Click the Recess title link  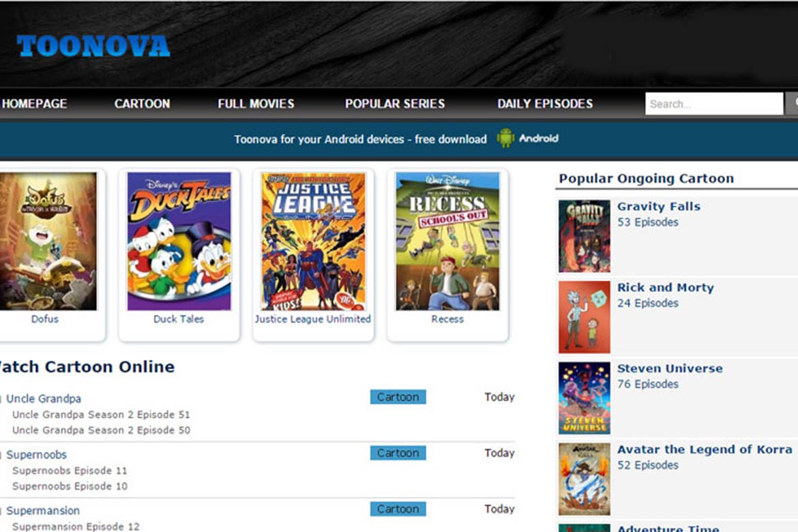point(447,319)
